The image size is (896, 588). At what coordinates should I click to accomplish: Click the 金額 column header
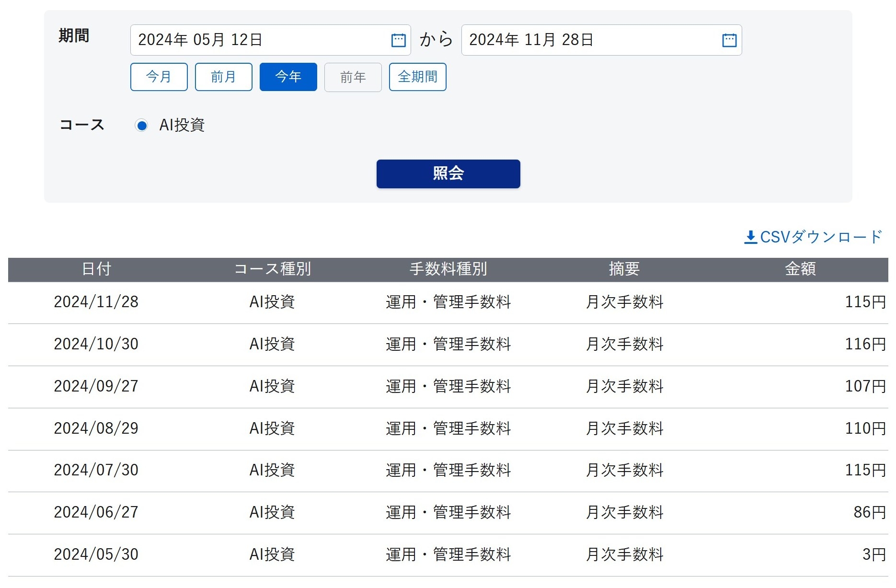pos(800,269)
